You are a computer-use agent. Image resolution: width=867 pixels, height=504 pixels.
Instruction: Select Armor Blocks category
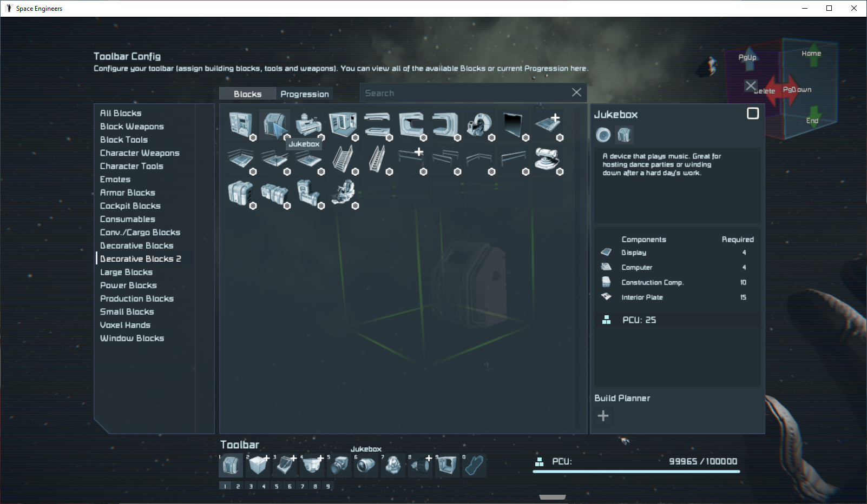(128, 193)
